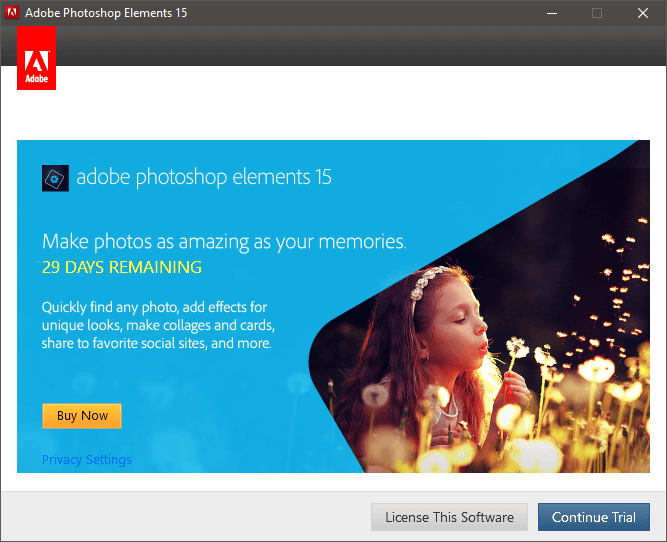
Task: Open the Privacy Settings link
Action: point(87,459)
